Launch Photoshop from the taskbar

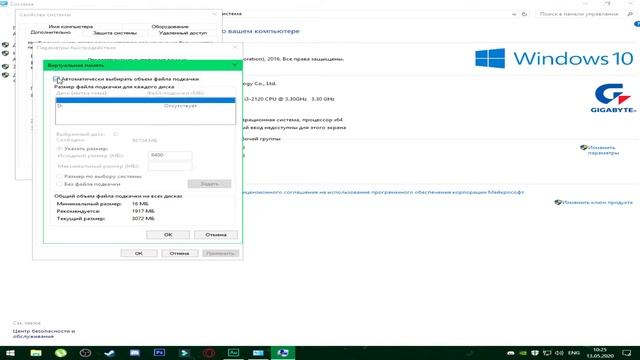pos(159,353)
